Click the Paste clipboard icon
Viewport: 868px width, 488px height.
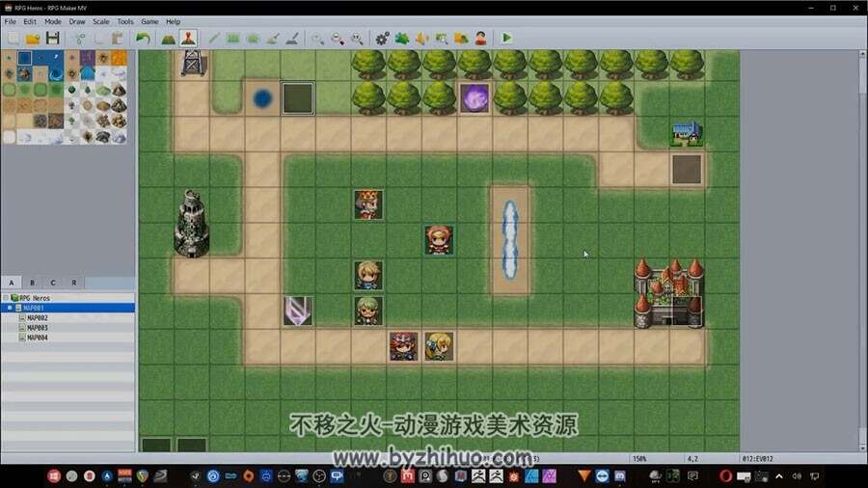point(118,39)
